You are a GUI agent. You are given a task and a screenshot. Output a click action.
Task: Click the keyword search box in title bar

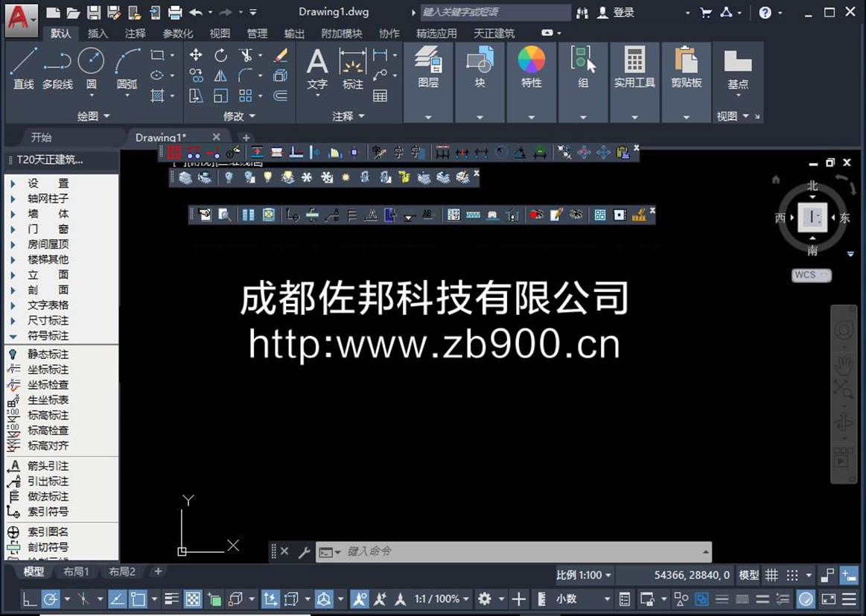(x=495, y=12)
